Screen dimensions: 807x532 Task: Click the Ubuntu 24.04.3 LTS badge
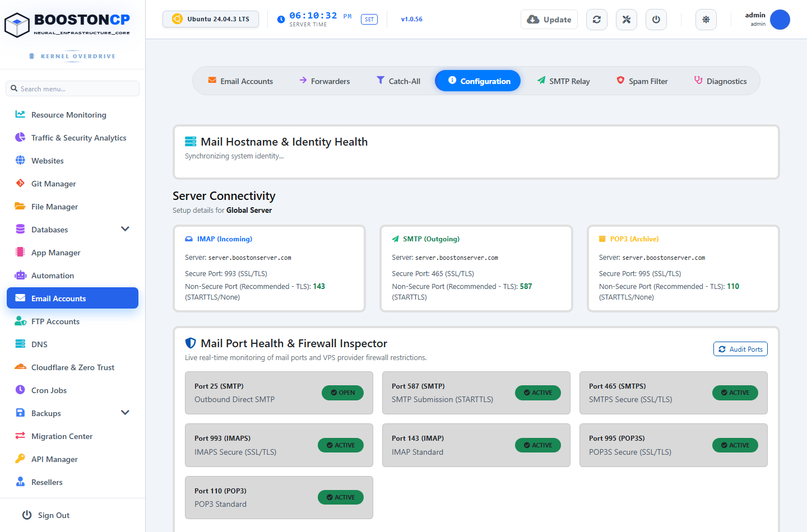pyautogui.click(x=211, y=19)
